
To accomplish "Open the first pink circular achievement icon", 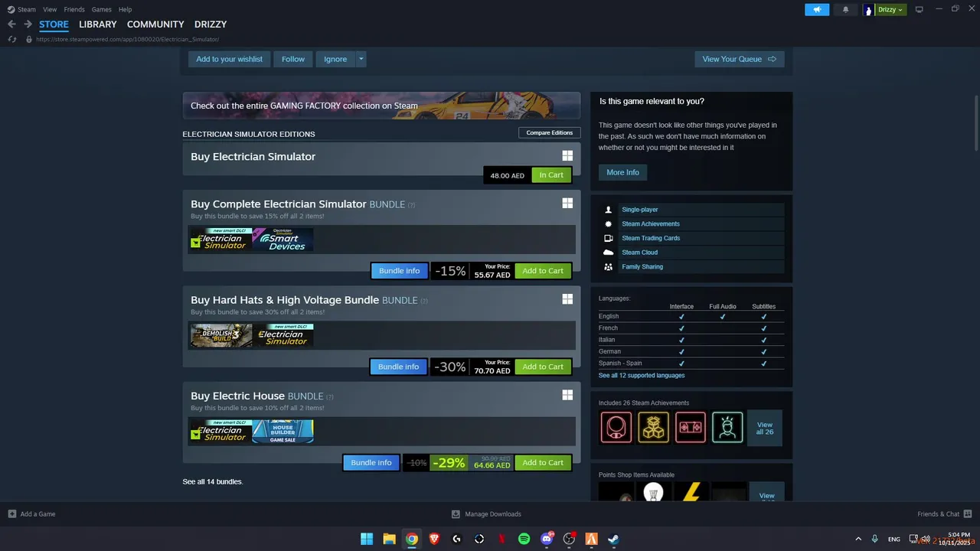I will pos(616,427).
